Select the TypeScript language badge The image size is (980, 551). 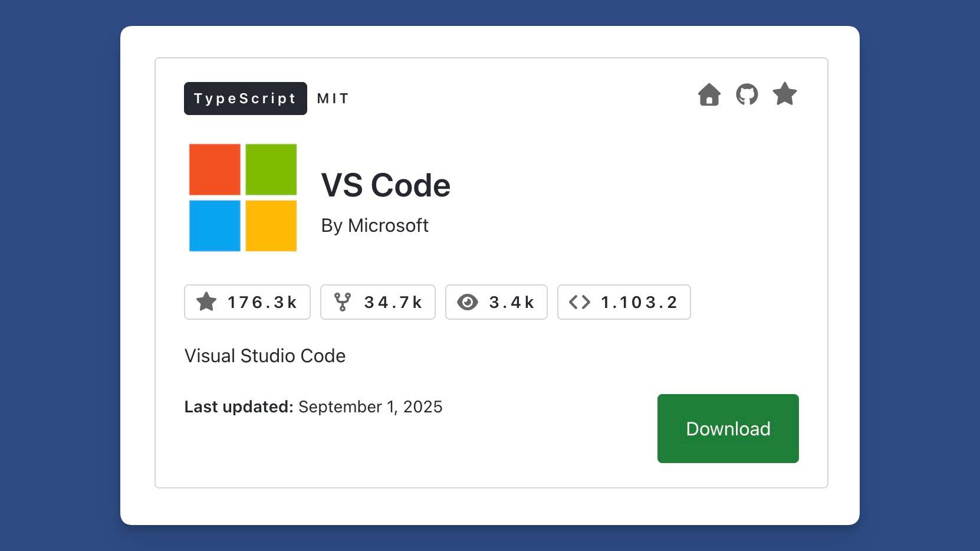pyautogui.click(x=245, y=99)
